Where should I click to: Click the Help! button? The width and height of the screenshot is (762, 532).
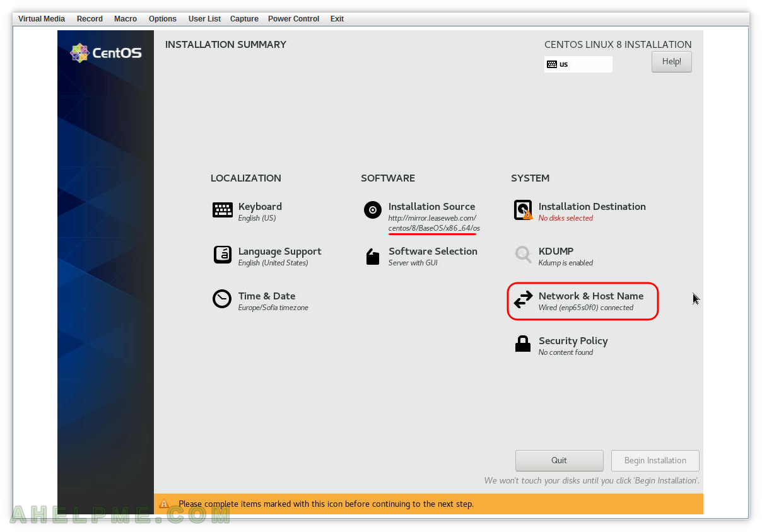point(671,62)
